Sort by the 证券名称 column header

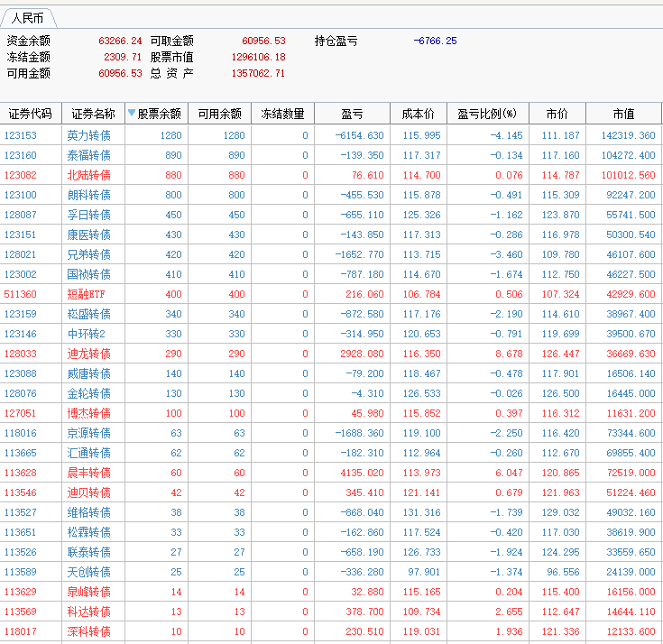click(x=93, y=114)
